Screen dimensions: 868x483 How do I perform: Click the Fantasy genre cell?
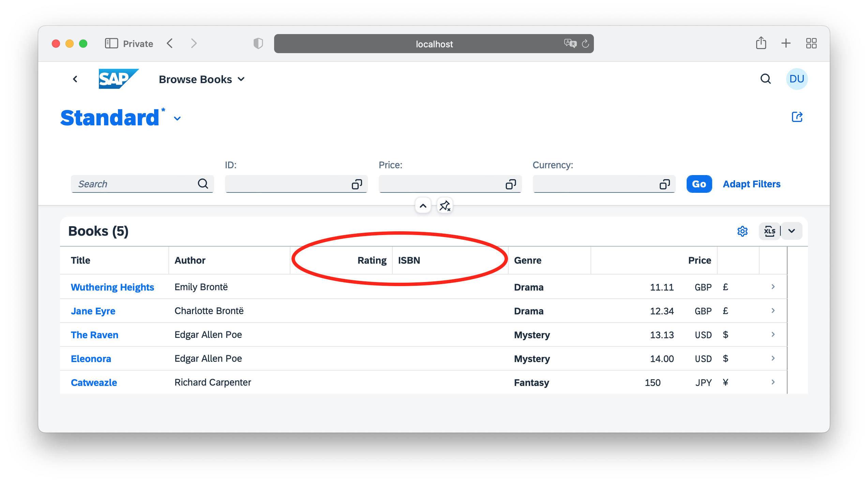pos(532,383)
